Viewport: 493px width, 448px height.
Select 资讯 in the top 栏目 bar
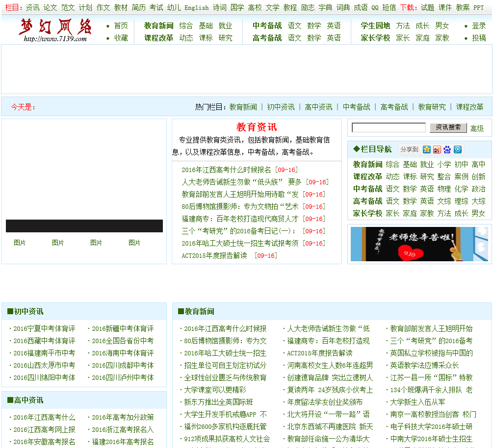tap(32, 7)
